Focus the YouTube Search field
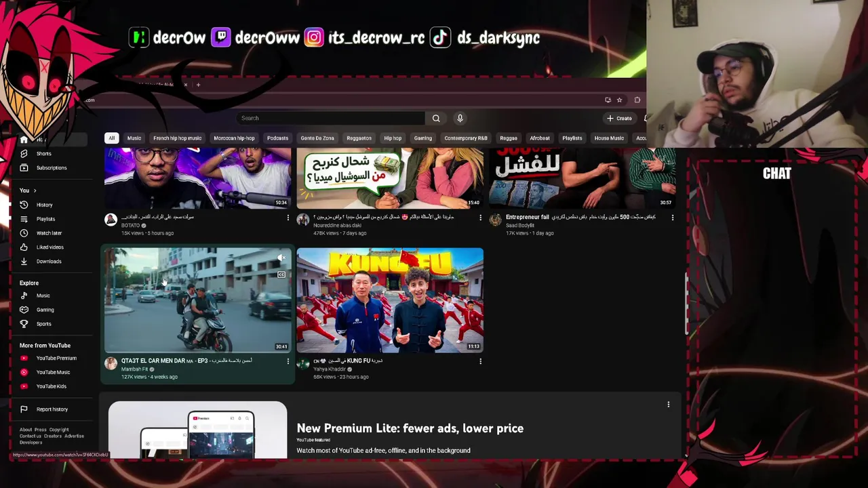This screenshot has height=488, width=868. pos(332,118)
